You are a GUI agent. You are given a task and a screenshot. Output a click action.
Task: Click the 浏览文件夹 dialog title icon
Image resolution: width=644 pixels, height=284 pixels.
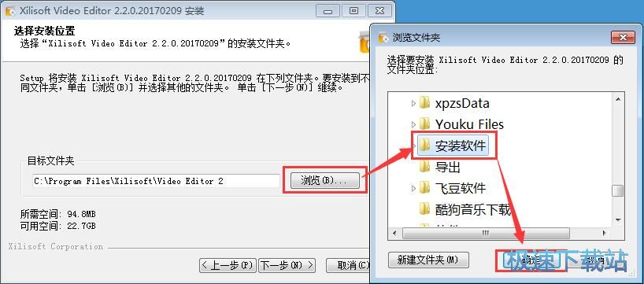pos(383,37)
